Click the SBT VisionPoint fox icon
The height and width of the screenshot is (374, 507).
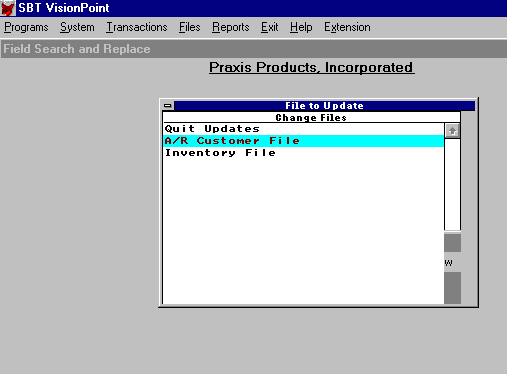coord(8,8)
